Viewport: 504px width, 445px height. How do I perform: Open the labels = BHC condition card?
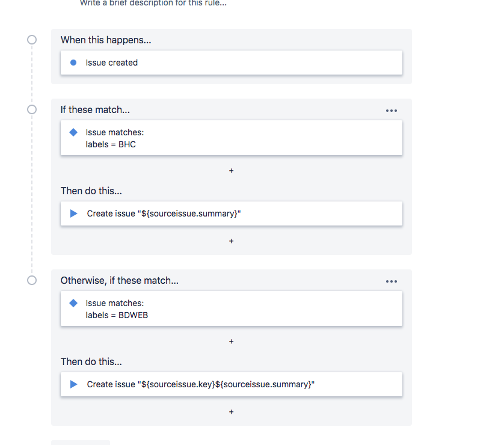point(231,138)
